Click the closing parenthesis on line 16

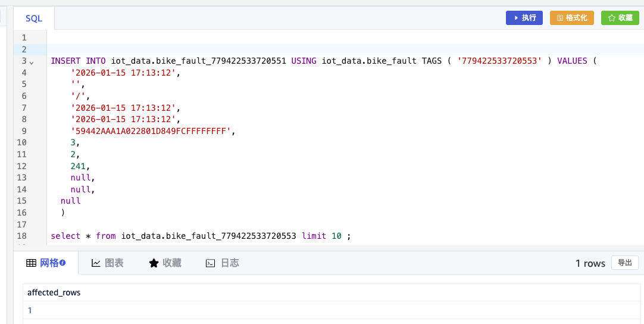pos(62,213)
